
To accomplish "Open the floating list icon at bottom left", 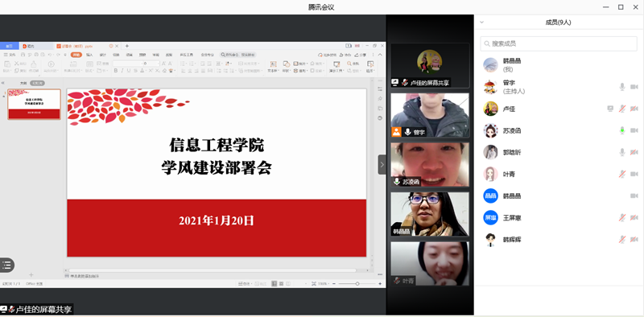I will click(x=6, y=265).
